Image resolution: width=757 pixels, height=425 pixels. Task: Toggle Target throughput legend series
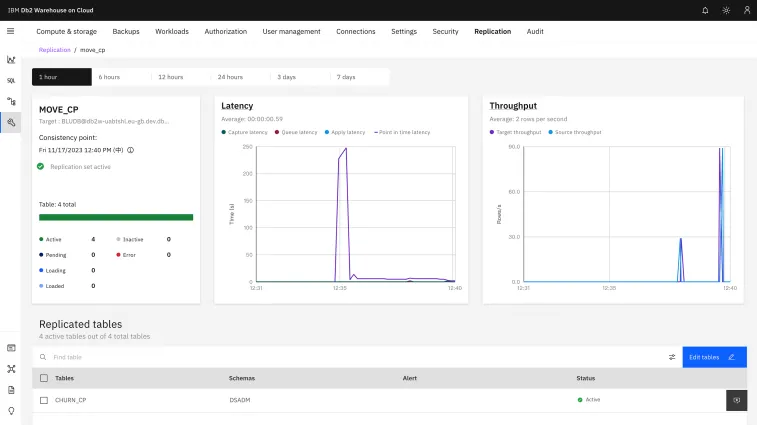517,131
